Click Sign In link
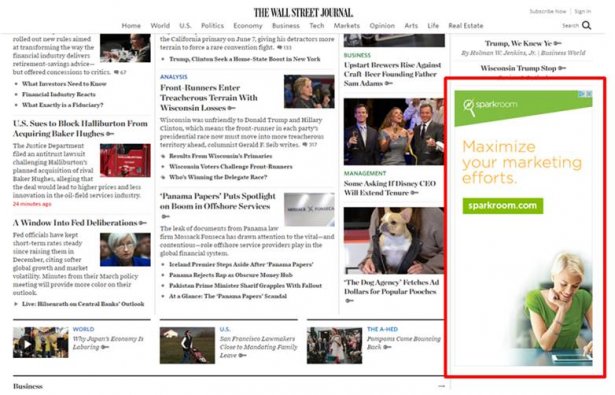Viewport: 615px width, 395px height. [582, 11]
